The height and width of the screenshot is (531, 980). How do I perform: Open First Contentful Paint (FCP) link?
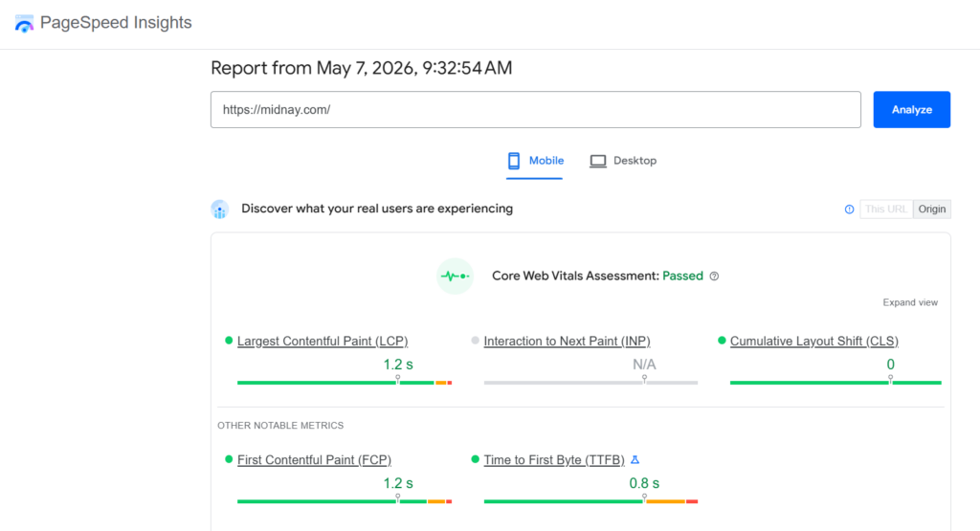314,460
